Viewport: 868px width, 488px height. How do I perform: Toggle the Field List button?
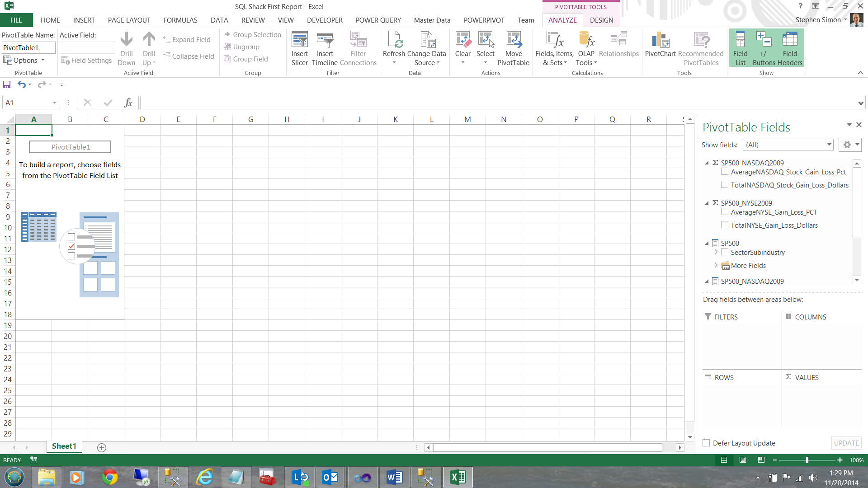(740, 48)
